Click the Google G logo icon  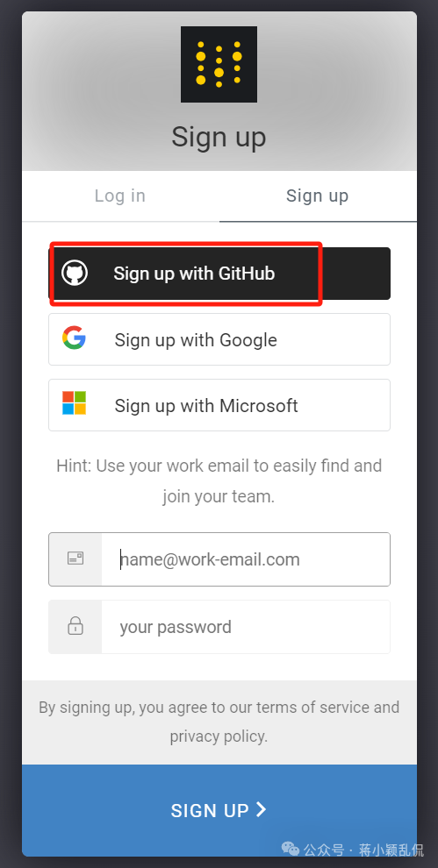pos(74,338)
